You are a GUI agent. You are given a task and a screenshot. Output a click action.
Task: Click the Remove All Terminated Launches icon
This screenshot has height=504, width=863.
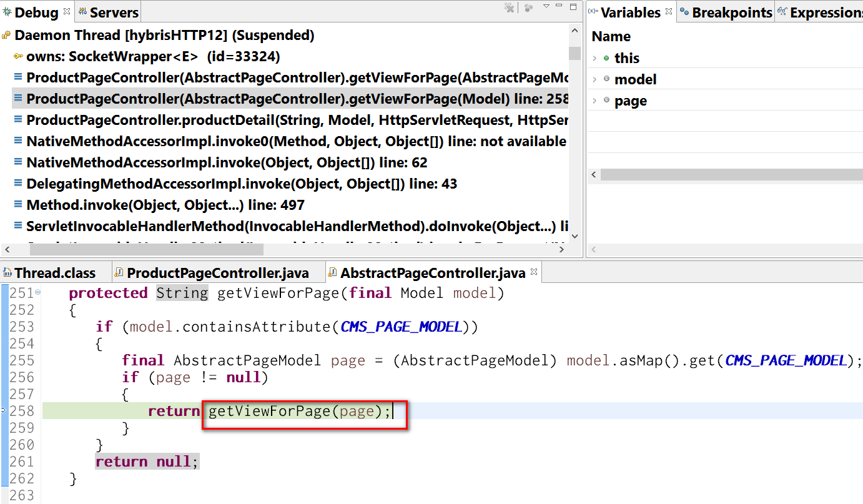click(510, 7)
